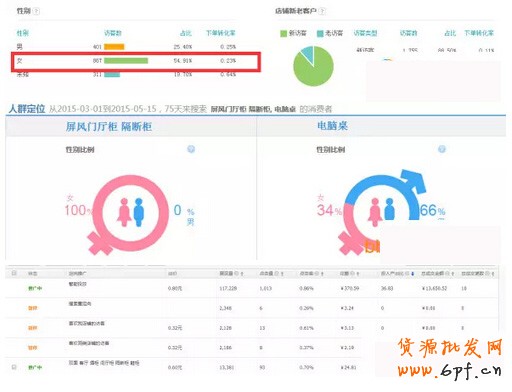
Task: Click the 0.60元 bid value
Action: click(175, 367)
